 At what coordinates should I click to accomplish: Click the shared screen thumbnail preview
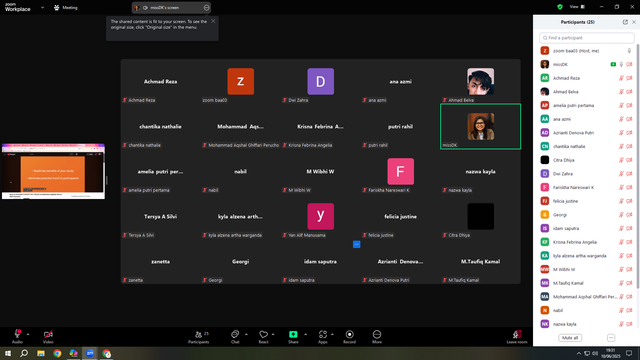coord(53,171)
